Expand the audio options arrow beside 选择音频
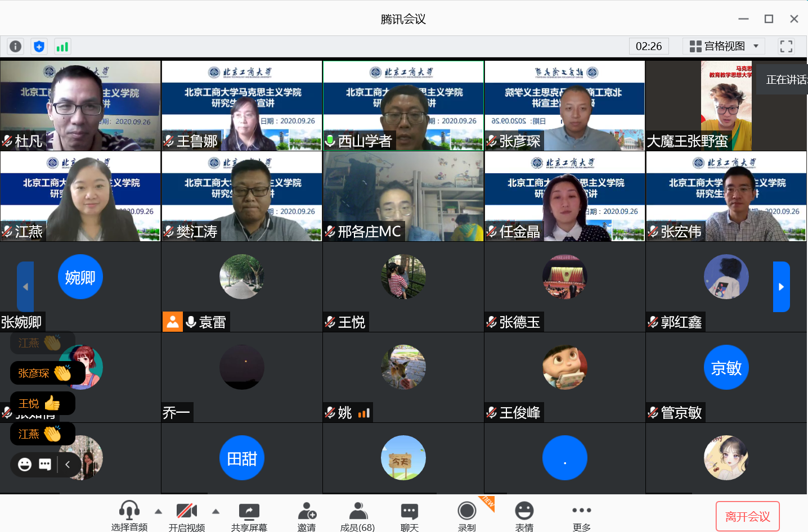Viewport: 808px width, 532px height. pyautogui.click(x=159, y=511)
